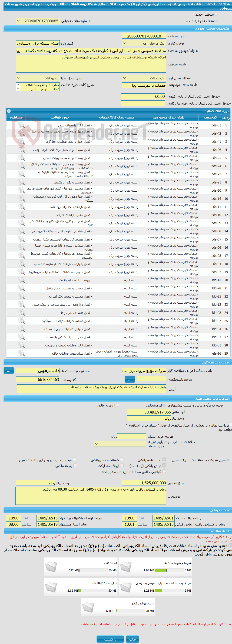This screenshot has width=232, height=644.
Task: Click the مشاهده column header
Action: click(x=16, y=117)
